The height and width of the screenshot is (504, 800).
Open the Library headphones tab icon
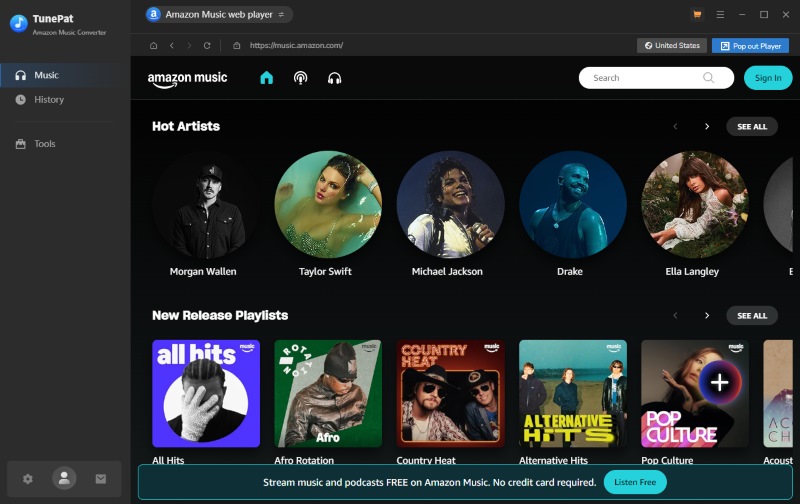point(334,78)
